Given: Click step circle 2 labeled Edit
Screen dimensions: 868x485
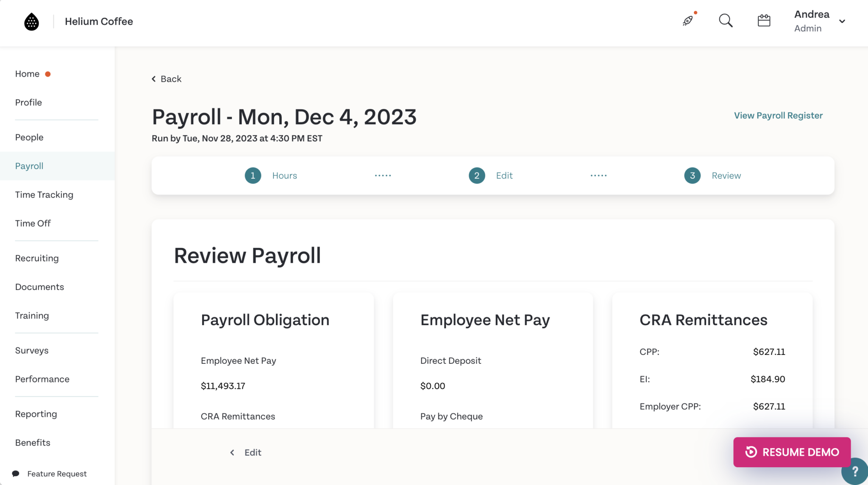Looking at the screenshot, I should point(476,175).
